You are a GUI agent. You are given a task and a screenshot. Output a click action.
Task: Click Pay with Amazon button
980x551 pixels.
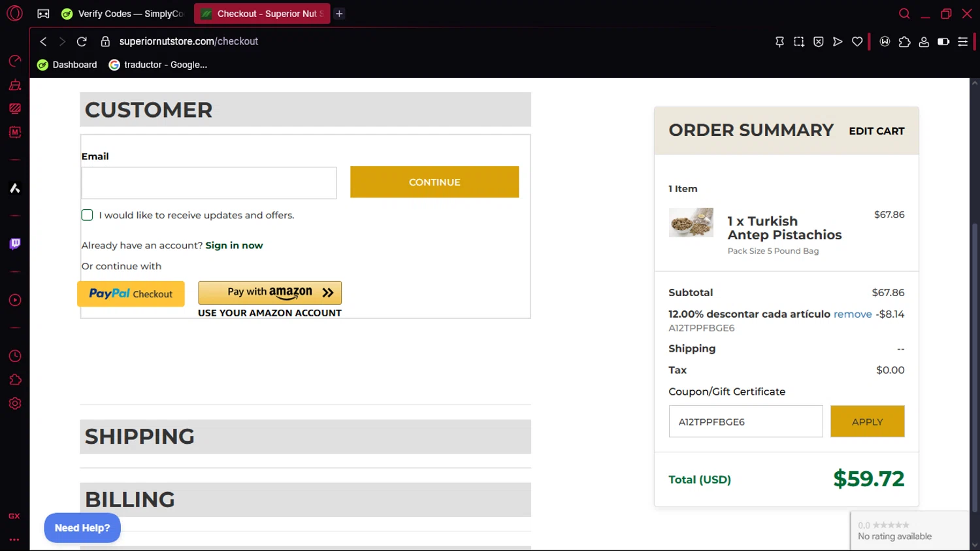coord(270,292)
